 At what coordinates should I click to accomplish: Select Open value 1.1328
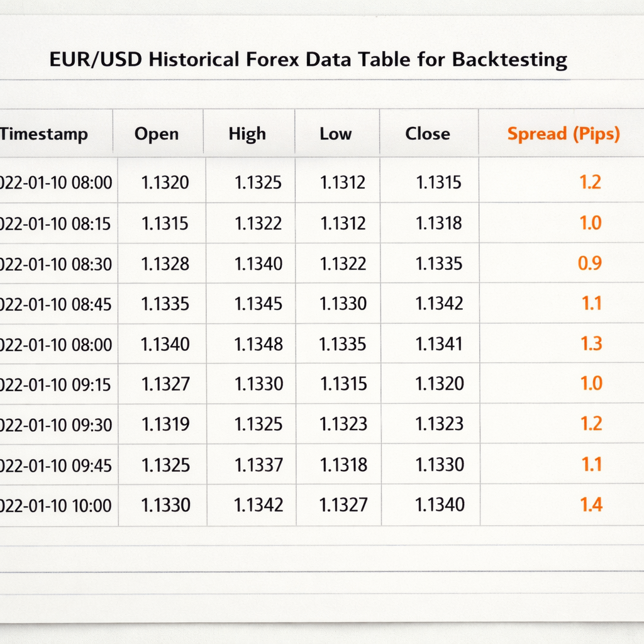[165, 264]
